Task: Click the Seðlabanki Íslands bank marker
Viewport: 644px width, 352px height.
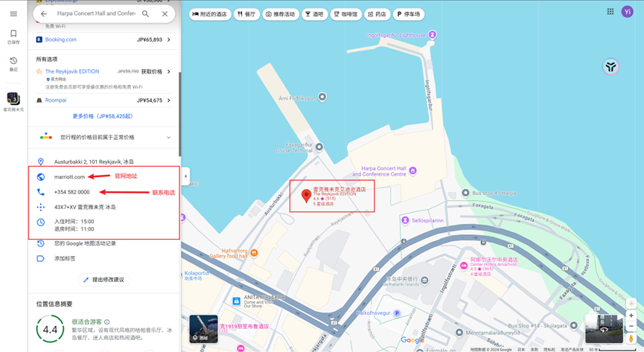Action: (424, 281)
